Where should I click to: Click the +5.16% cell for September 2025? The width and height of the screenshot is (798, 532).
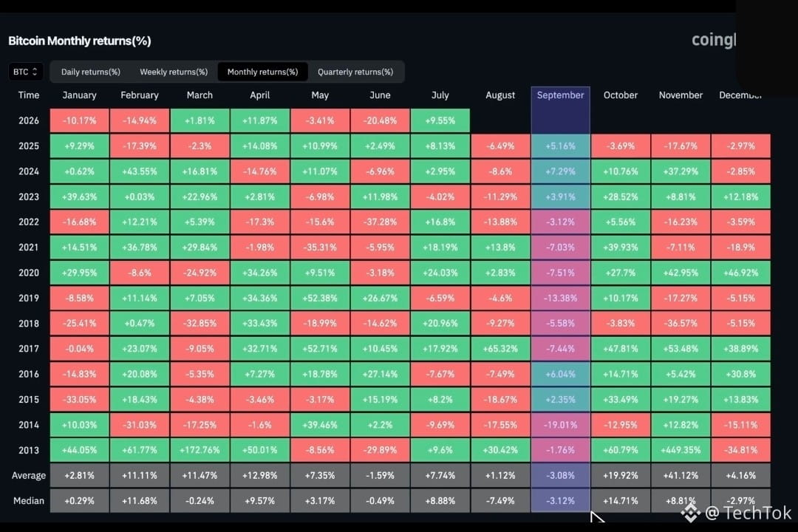[x=560, y=146]
